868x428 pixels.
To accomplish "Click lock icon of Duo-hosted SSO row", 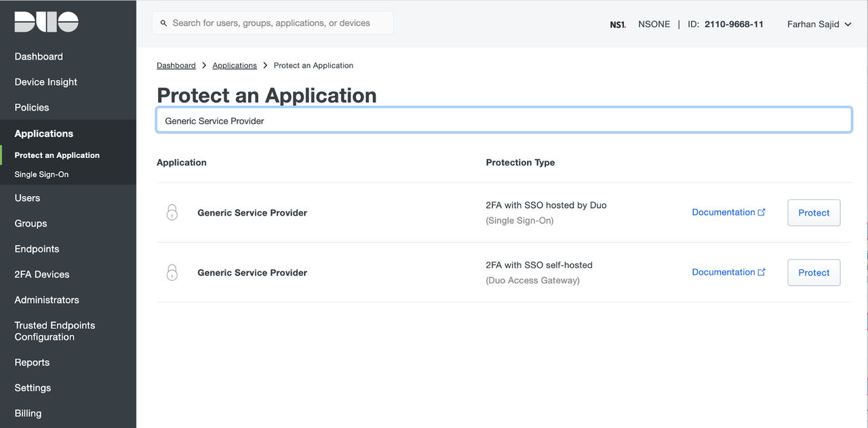I will click(172, 212).
